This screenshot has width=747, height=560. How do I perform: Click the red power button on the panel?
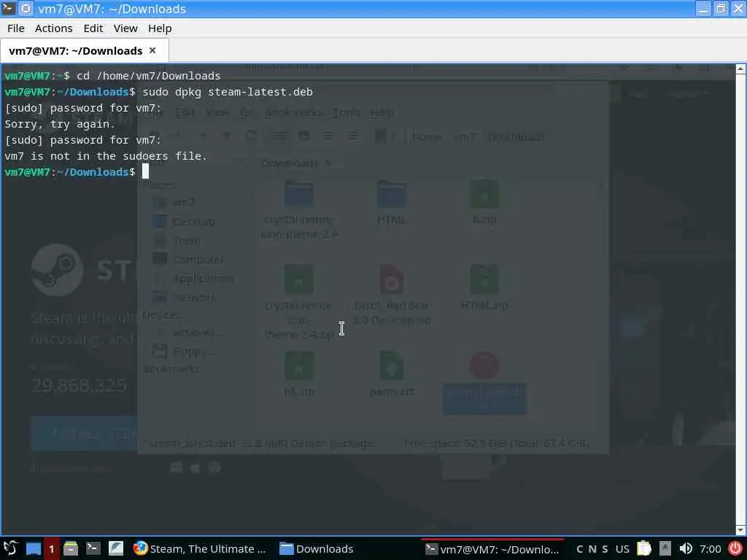pos(735,548)
